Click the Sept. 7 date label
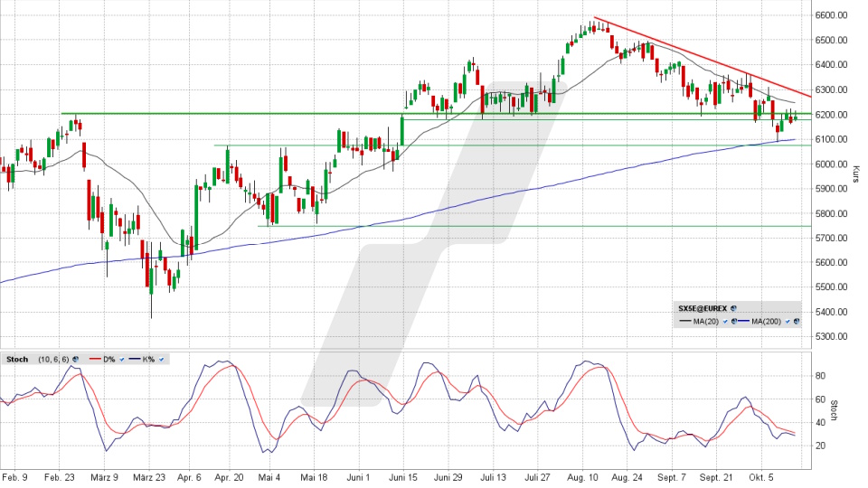The height and width of the screenshot is (488, 868). (x=672, y=477)
